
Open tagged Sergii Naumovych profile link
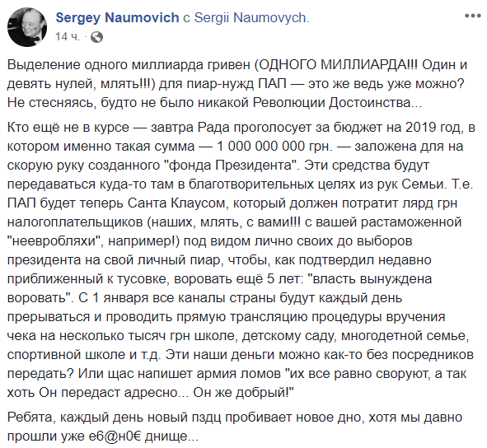pos(251,17)
